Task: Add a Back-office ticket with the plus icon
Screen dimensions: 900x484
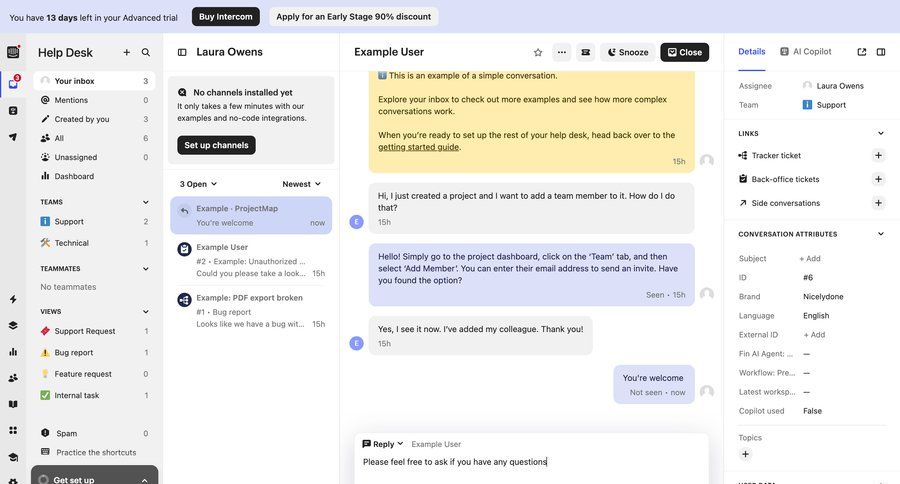Action: click(x=878, y=179)
